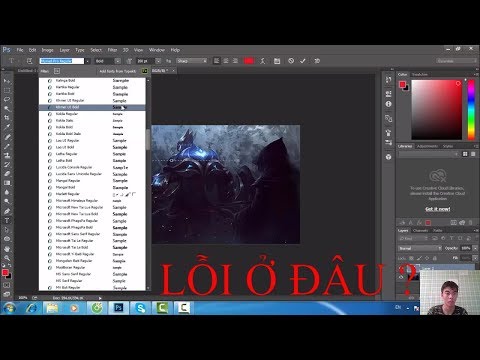Image resolution: width=480 pixels, height=360 pixels.
Task: Open the Image menu
Action: pyautogui.click(x=47, y=50)
